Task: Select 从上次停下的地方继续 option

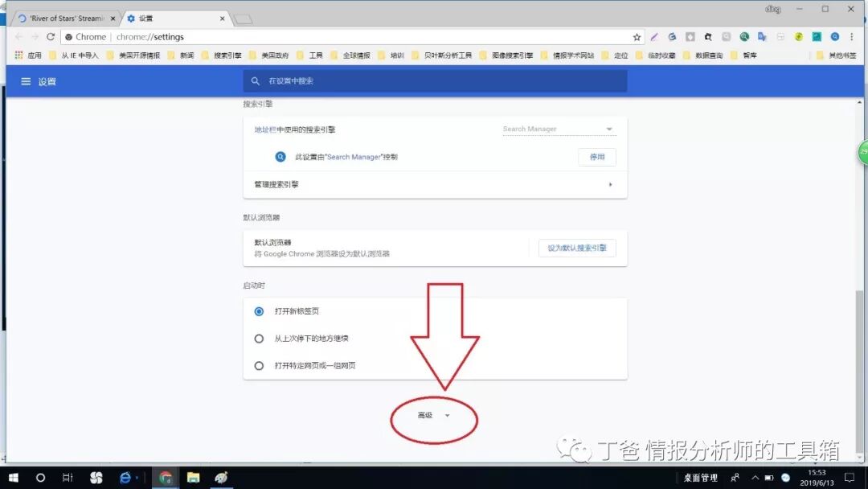Action: pyautogui.click(x=259, y=339)
